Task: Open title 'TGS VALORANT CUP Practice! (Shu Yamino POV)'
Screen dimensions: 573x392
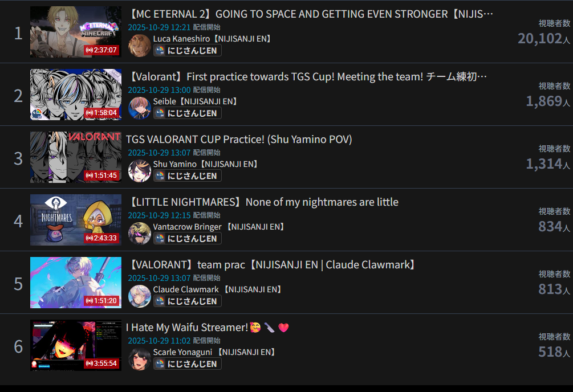Action: coord(239,139)
